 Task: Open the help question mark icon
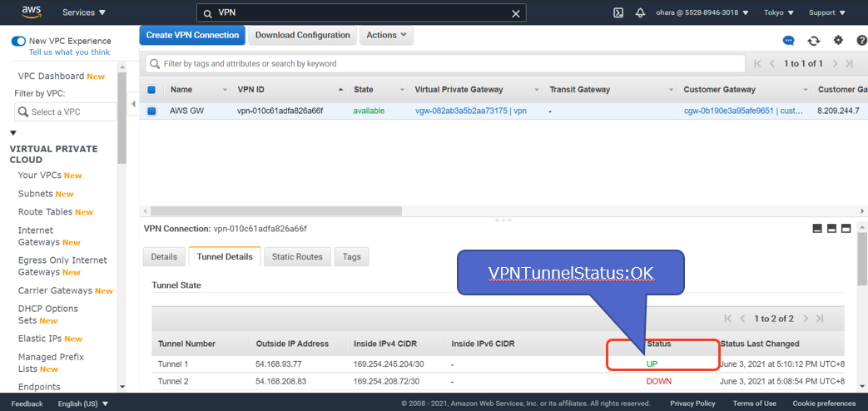(862, 40)
